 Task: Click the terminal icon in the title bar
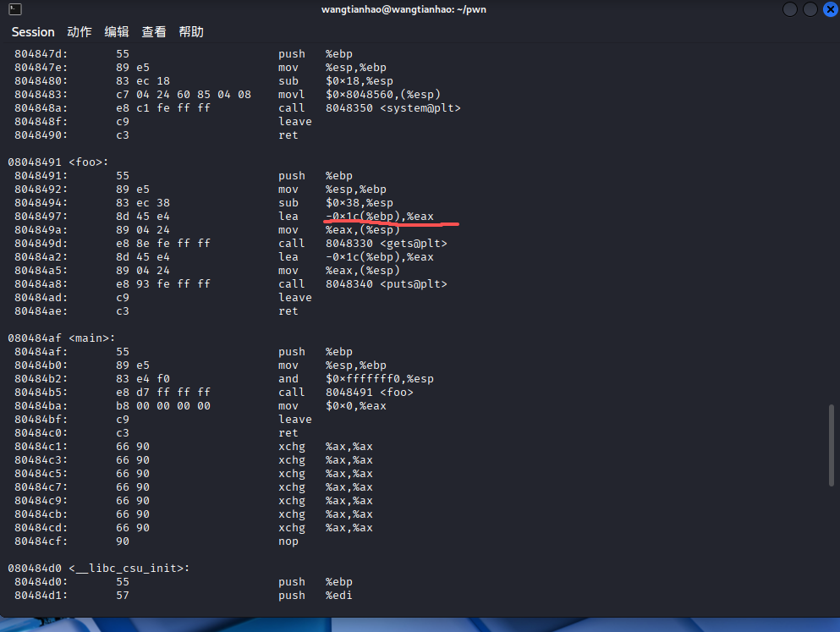(15, 9)
